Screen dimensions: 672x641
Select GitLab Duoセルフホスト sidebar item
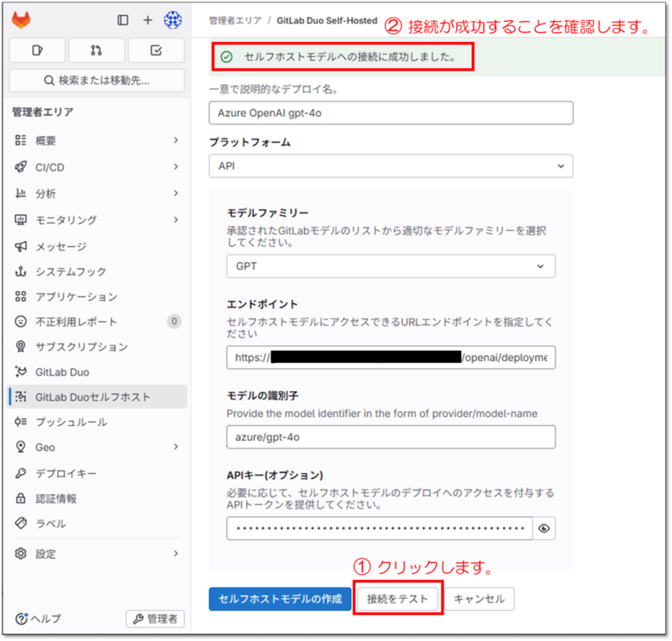(x=97, y=397)
